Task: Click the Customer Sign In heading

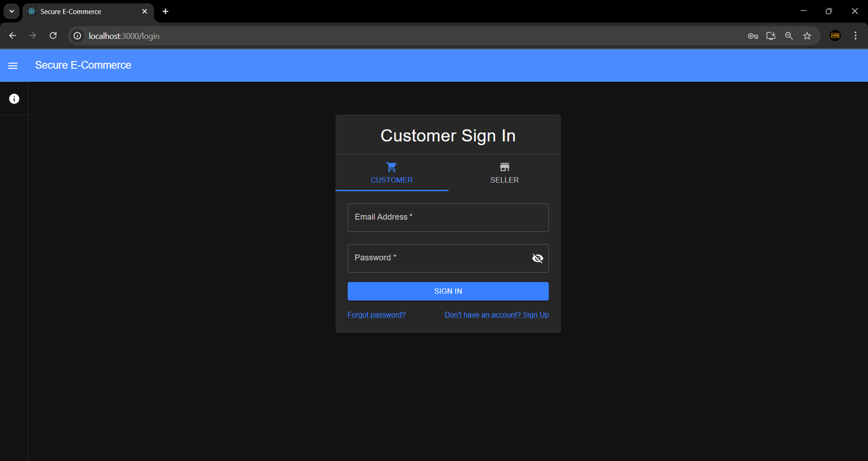Action: (448, 136)
